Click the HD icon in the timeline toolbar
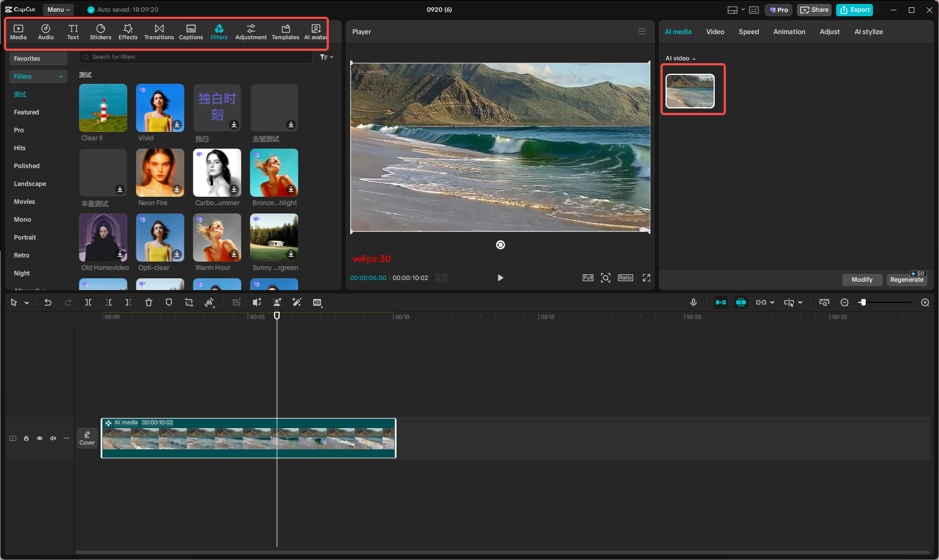939x560 pixels. click(x=317, y=302)
